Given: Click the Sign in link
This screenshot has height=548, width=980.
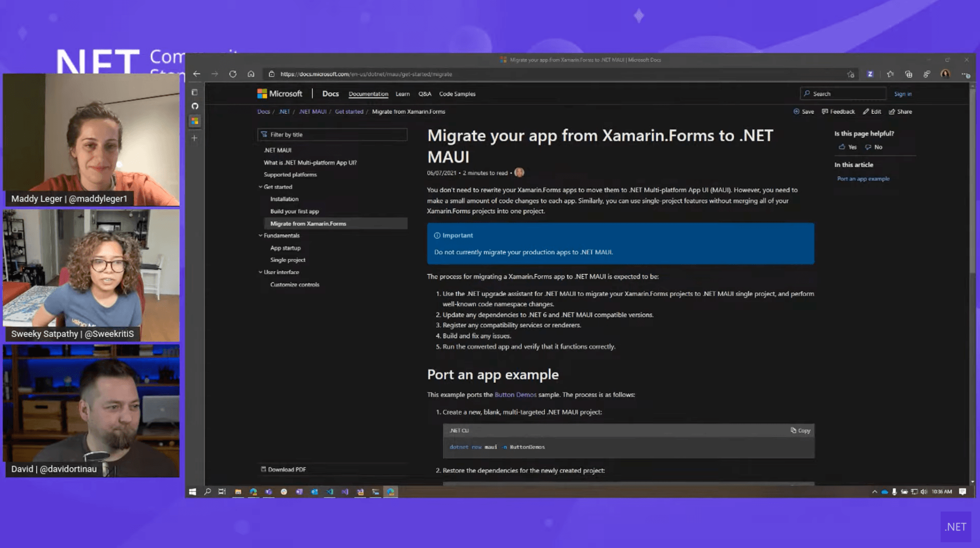Looking at the screenshot, I should tap(903, 94).
